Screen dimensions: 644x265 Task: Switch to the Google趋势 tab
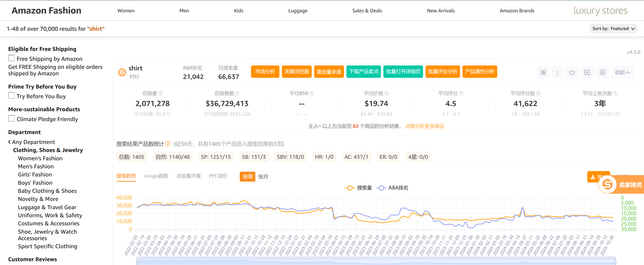click(156, 176)
